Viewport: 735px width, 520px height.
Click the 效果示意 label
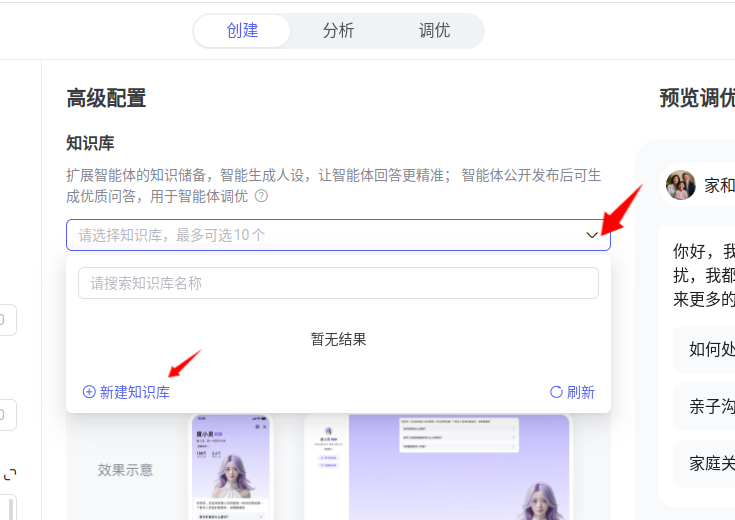coord(125,470)
